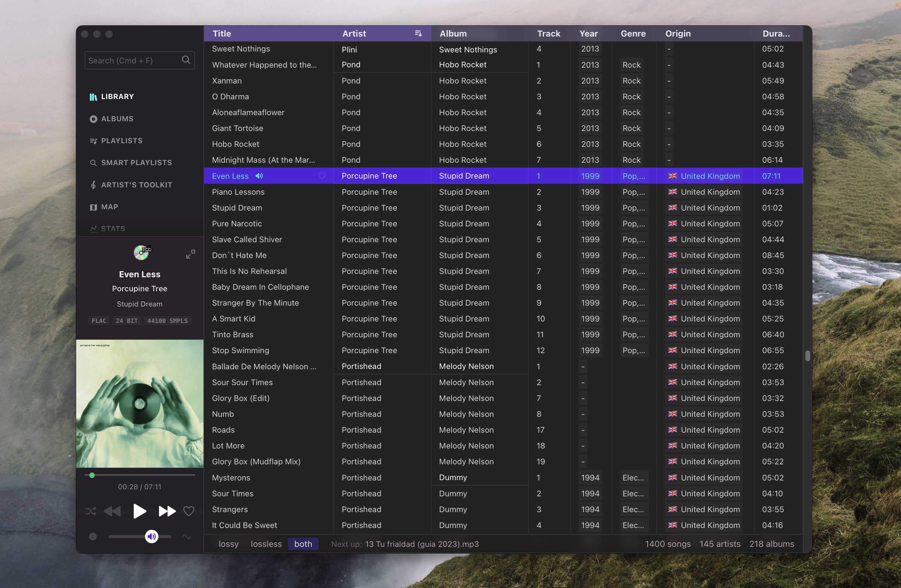The width and height of the screenshot is (901, 588).
Task: Toggle shuffle playback
Action: tap(91, 512)
